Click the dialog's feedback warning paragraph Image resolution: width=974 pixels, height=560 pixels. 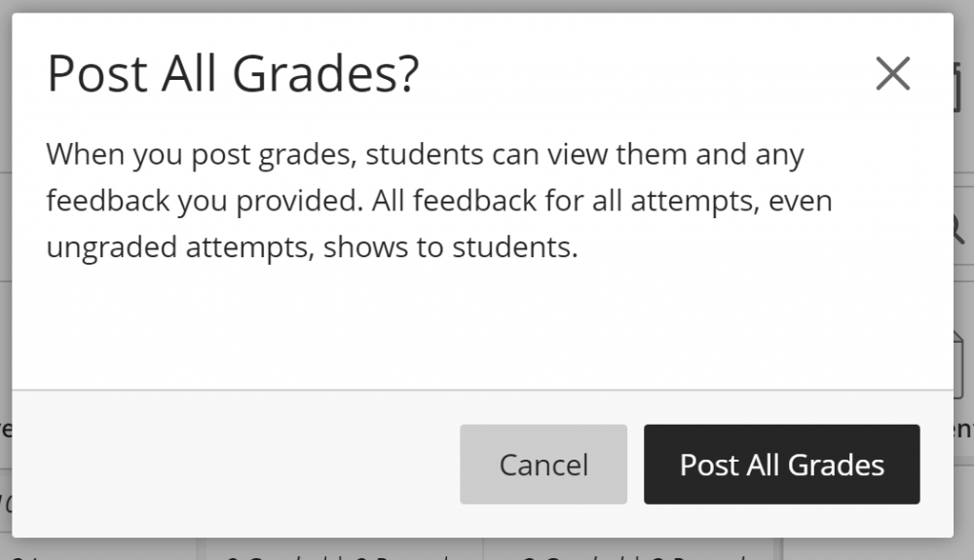pos(438,201)
